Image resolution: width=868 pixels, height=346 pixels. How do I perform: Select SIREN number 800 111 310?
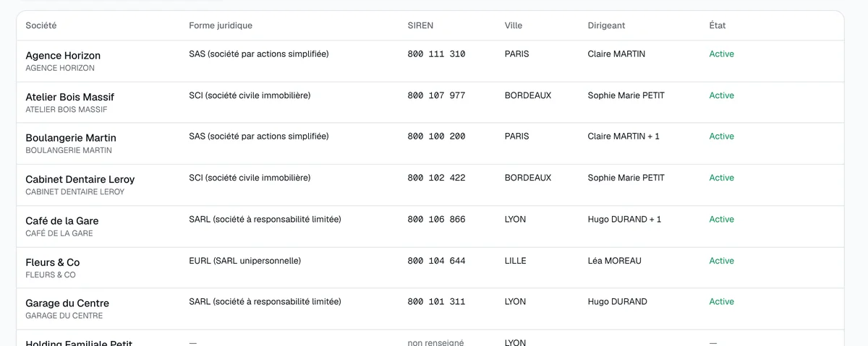(436, 54)
